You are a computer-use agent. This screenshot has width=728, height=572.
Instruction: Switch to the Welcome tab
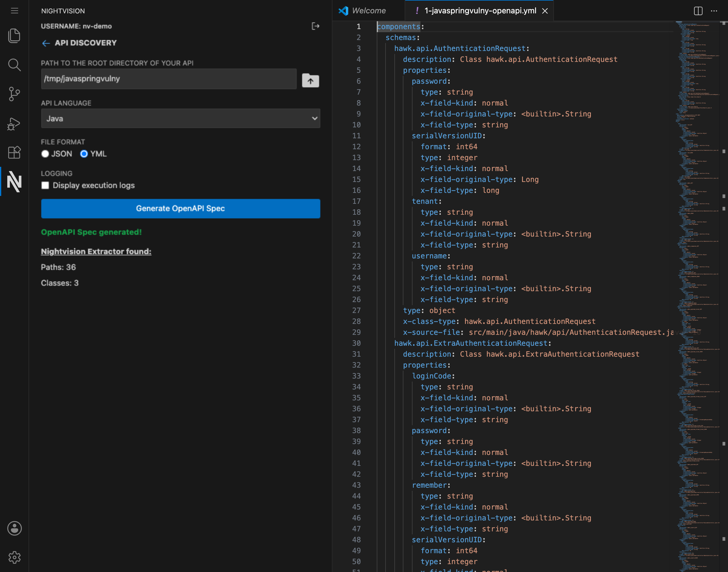(369, 11)
